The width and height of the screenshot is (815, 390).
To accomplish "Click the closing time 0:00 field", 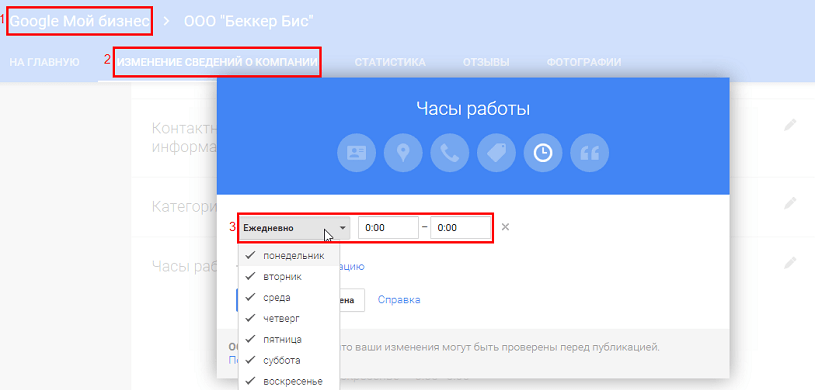I will pyautogui.click(x=461, y=228).
